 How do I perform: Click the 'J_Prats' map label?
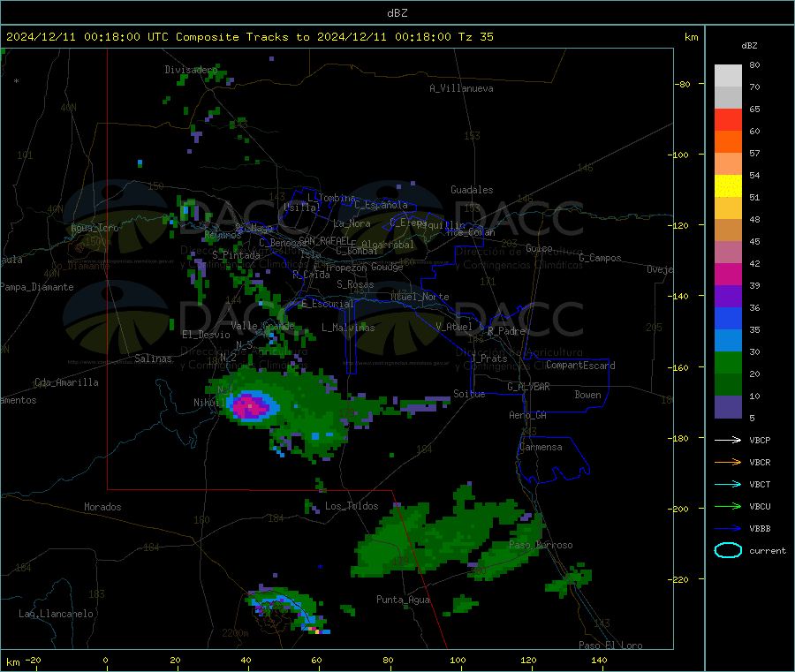[x=488, y=359]
